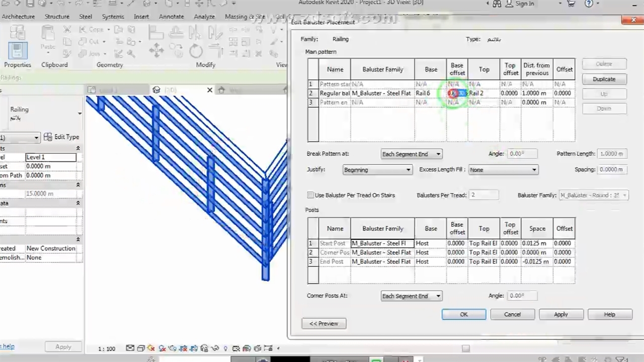Open the Detail Level icon in view bar

pos(130,348)
